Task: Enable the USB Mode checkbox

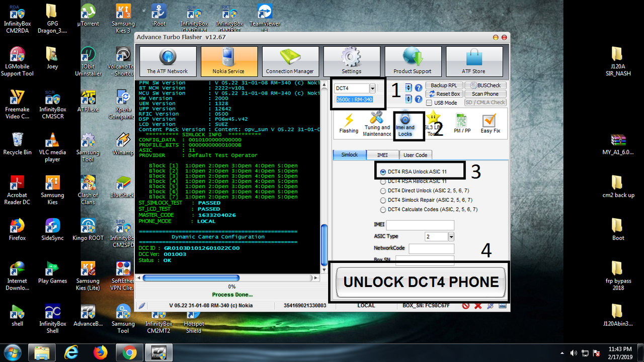Action: pos(429,103)
